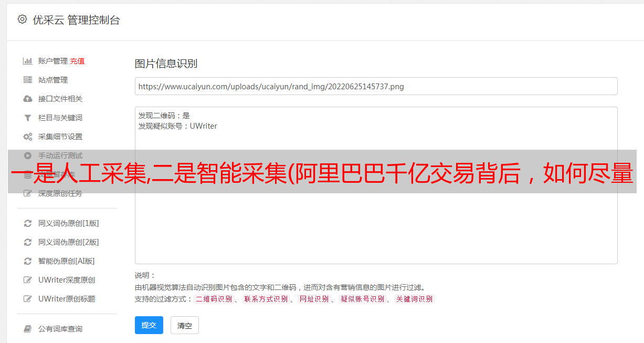Open UWriter深度原创 menu item
The height and width of the screenshot is (343, 644).
click(x=67, y=280)
